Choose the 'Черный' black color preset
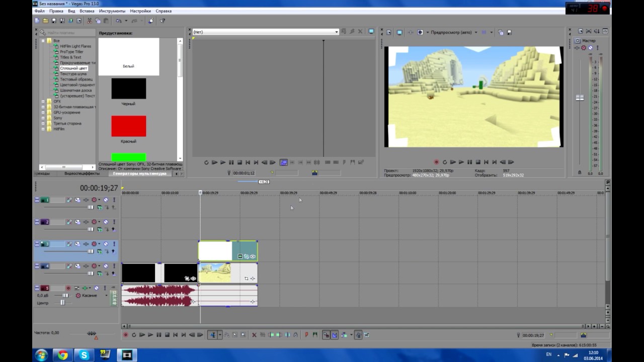 (x=129, y=88)
